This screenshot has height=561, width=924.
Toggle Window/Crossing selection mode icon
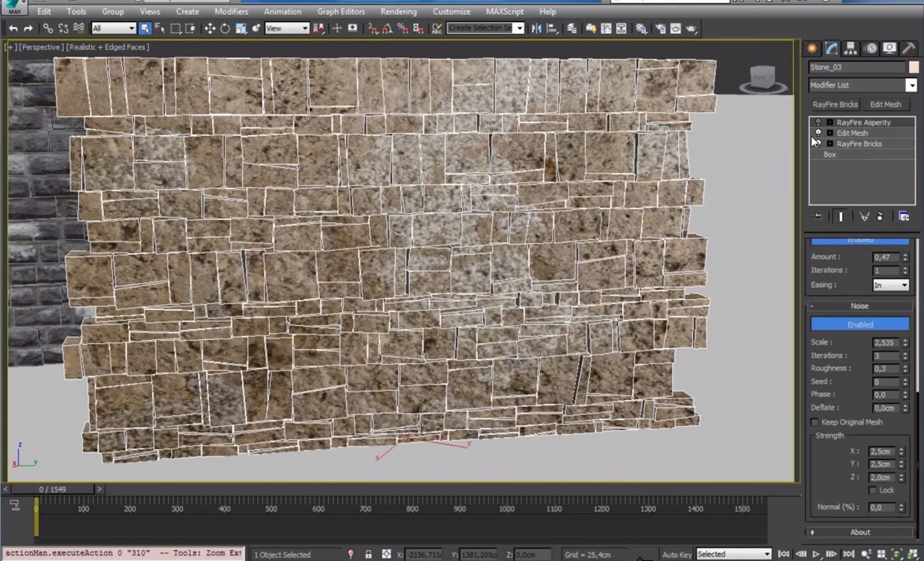tap(190, 28)
